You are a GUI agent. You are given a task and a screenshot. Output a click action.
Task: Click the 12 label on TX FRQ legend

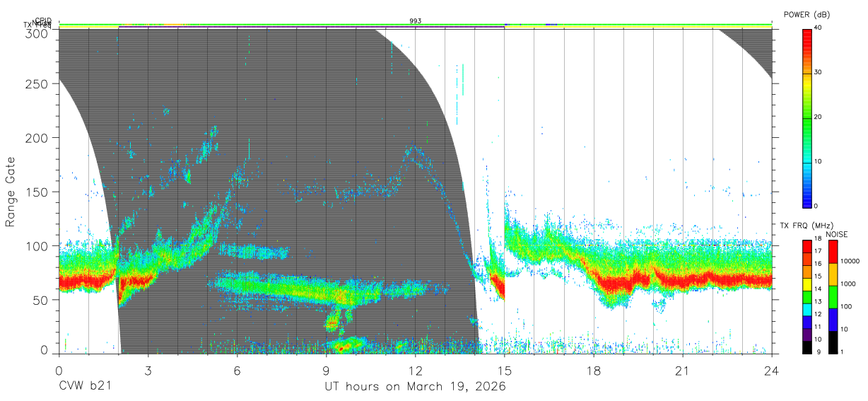(819, 314)
